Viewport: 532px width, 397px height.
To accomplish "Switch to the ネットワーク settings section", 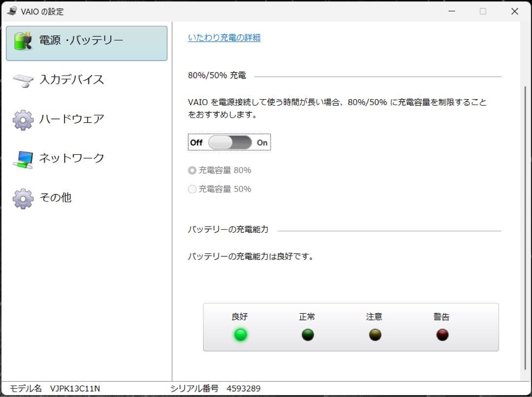I will [x=71, y=158].
